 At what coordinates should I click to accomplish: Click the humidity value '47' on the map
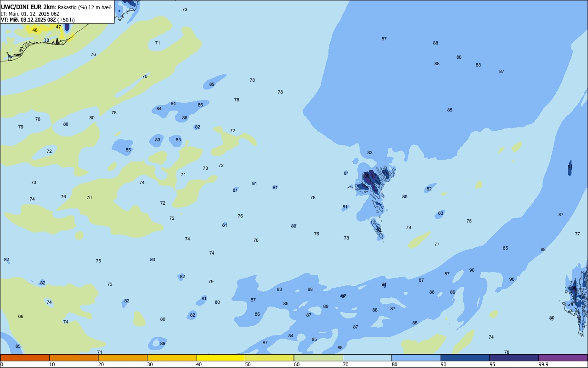pos(58,27)
